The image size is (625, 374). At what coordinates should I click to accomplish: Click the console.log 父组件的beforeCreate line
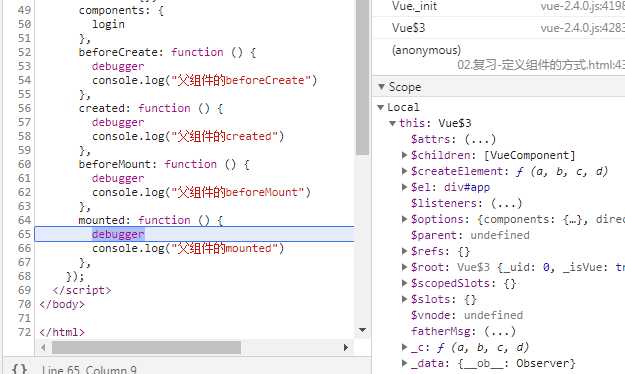pos(204,80)
